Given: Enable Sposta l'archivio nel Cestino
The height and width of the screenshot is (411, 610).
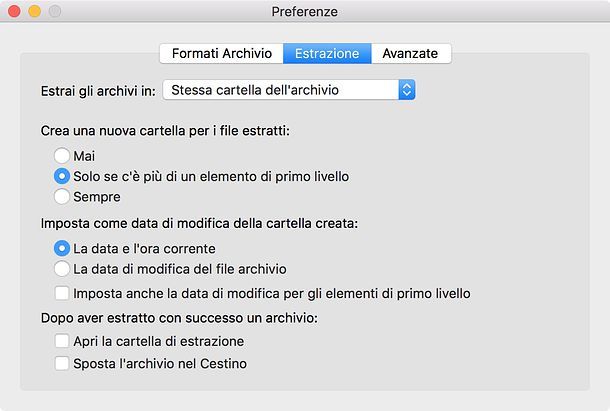Looking at the screenshot, I should click(62, 364).
